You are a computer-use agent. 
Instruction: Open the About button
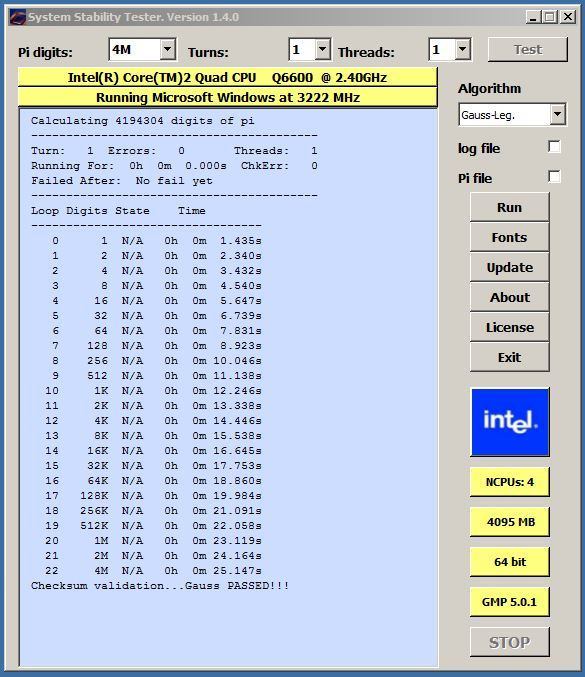pos(509,297)
